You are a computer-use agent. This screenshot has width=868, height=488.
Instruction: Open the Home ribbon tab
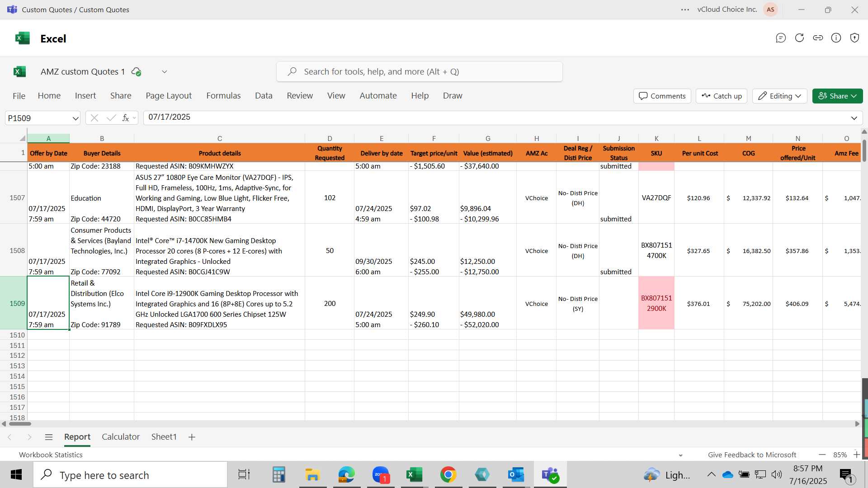[x=49, y=96]
